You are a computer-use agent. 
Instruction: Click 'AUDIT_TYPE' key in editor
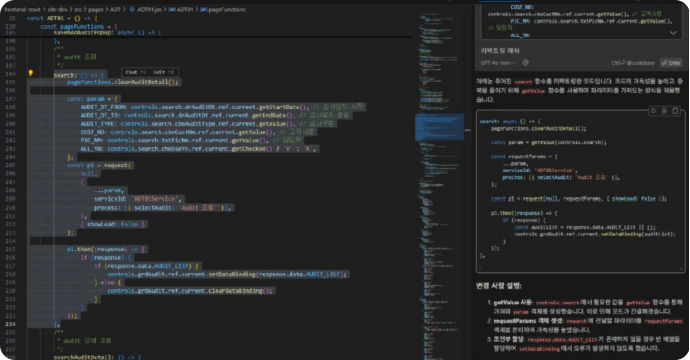pyautogui.click(x=99, y=124)
